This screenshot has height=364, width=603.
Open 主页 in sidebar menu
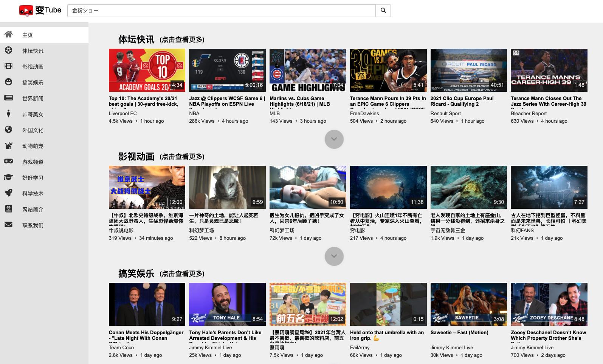pos(44,35)
